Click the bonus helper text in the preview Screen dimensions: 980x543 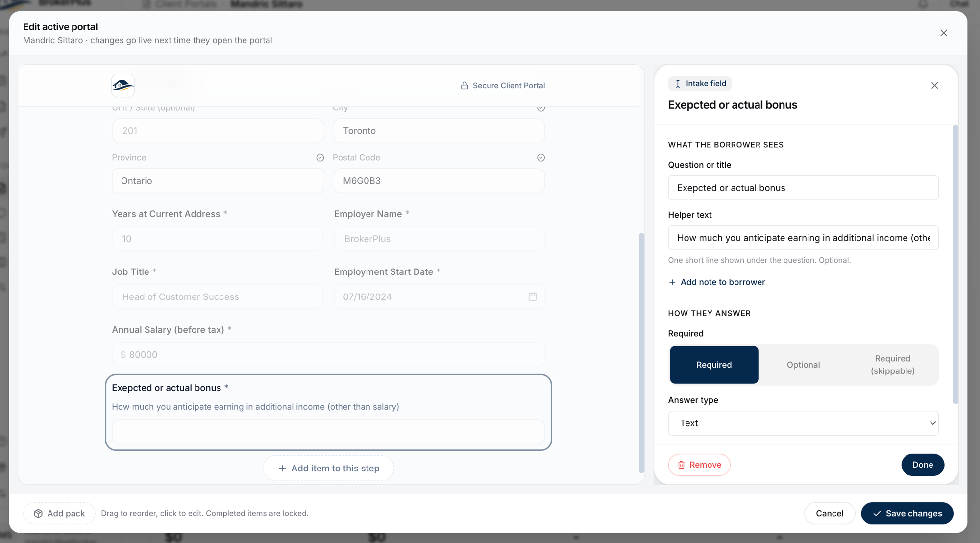(255, 407)
